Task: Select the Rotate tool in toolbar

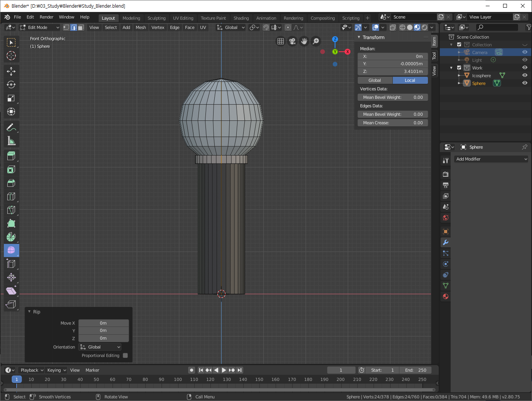Action: 11,85
